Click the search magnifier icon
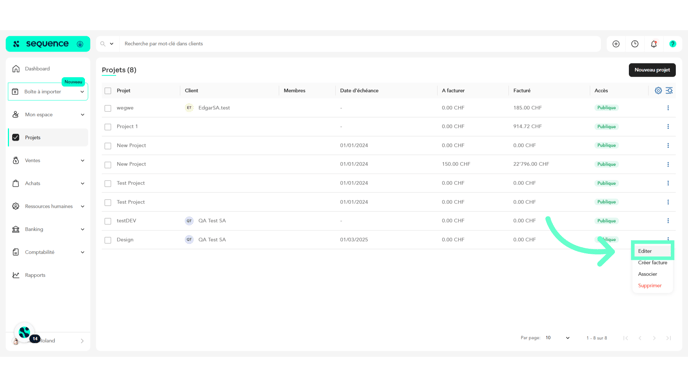Image resolution: width=688 pixels, height=387 pixels. tap(103, 44)
